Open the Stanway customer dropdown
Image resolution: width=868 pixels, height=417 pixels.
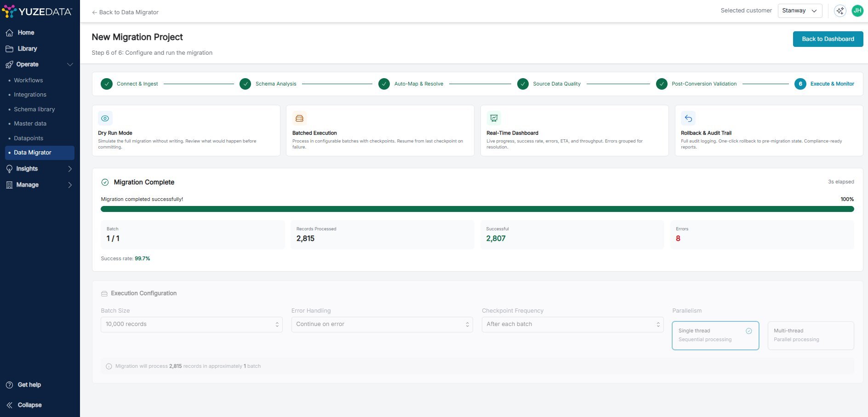799,11
